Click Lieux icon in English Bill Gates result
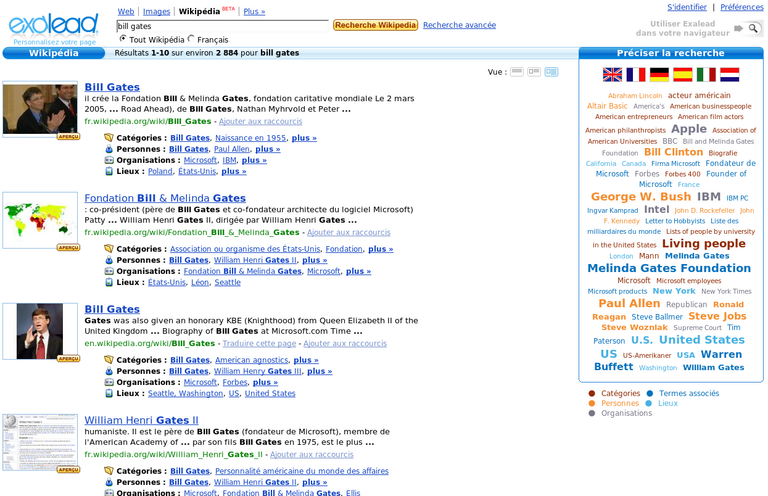Image resolution: width=768 pixels, height=496 pixels. click(109, 393)
